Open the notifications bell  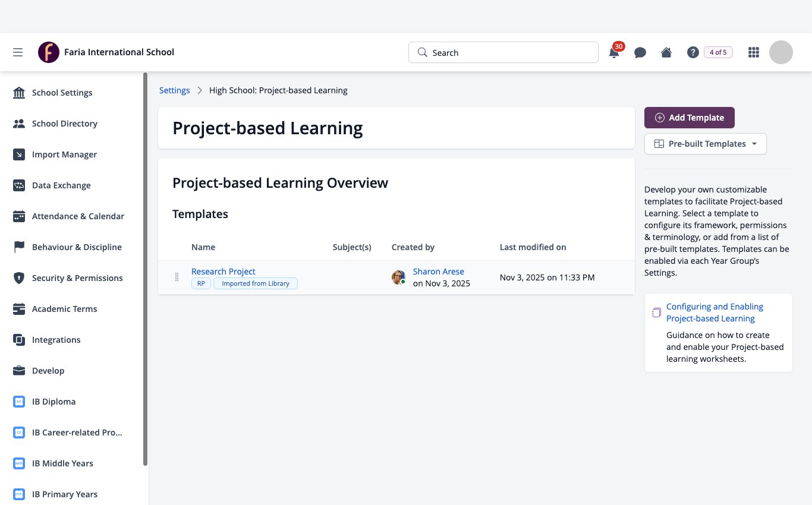click(614, 52)
